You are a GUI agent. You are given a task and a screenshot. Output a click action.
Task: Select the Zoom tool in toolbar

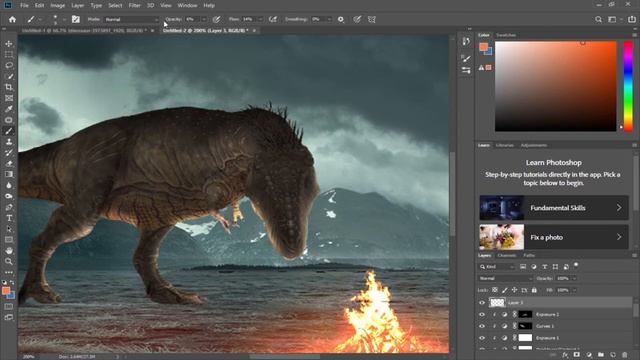tap(9, 261)
